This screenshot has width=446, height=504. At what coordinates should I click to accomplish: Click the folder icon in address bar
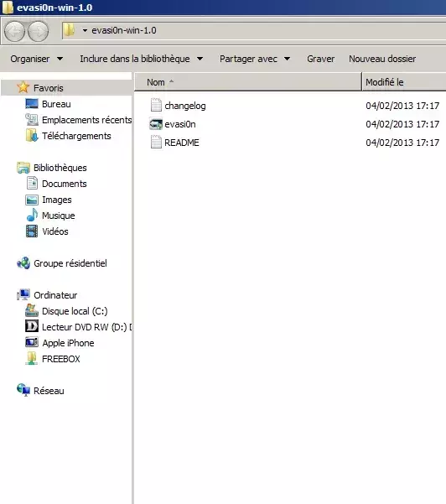pyautogui.click(x=69, y=30)
